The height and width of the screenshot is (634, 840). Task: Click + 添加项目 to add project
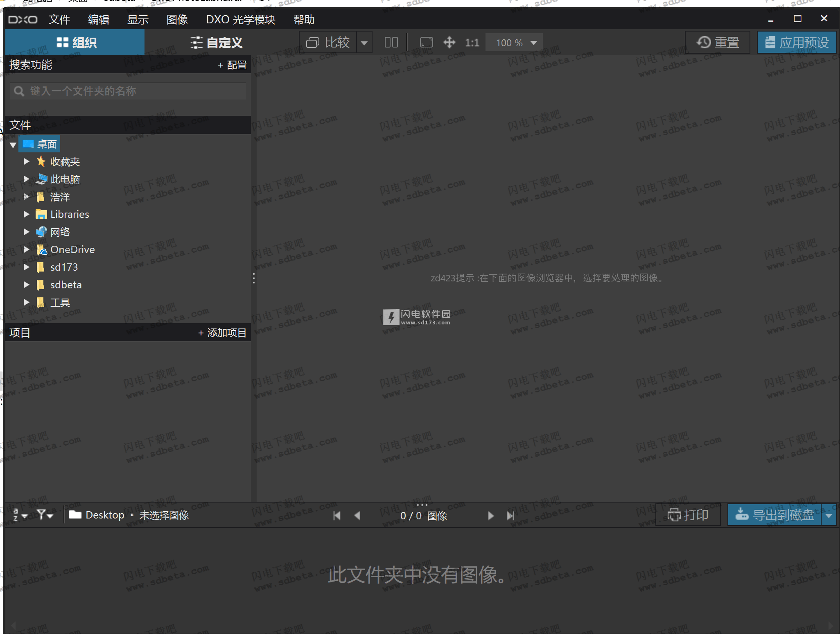coord(222,333)
